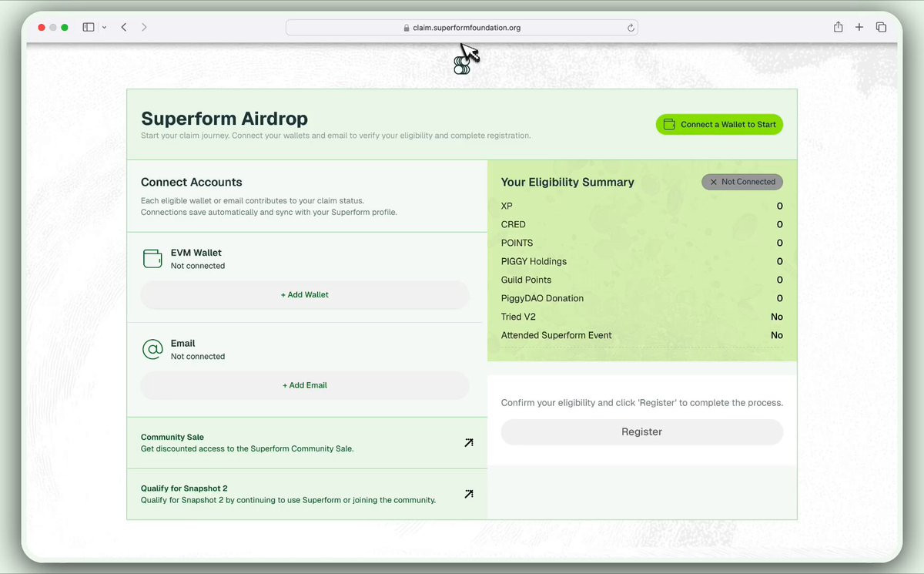Click the Not Connected status badge
The width and height of the screenshot is (924, 574).
coord(742,182)
